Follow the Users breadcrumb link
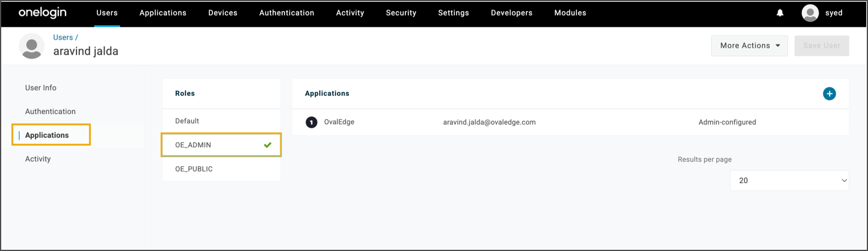 63,37
